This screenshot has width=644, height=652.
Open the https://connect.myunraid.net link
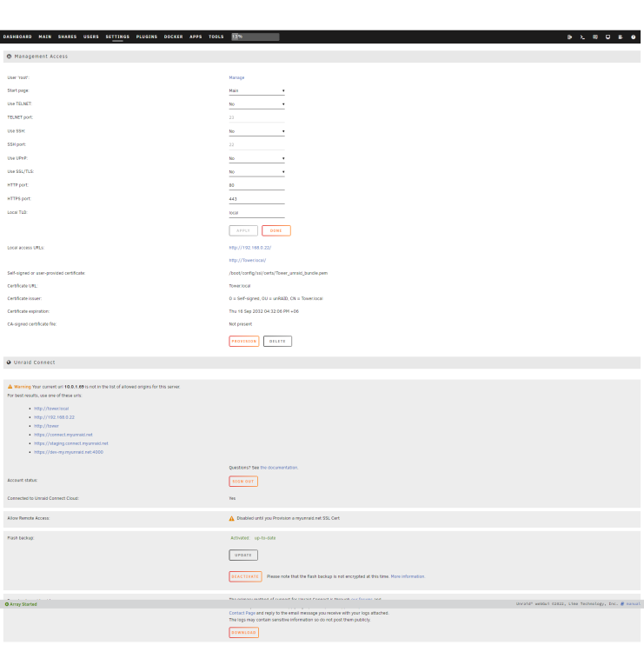[63, 435]
